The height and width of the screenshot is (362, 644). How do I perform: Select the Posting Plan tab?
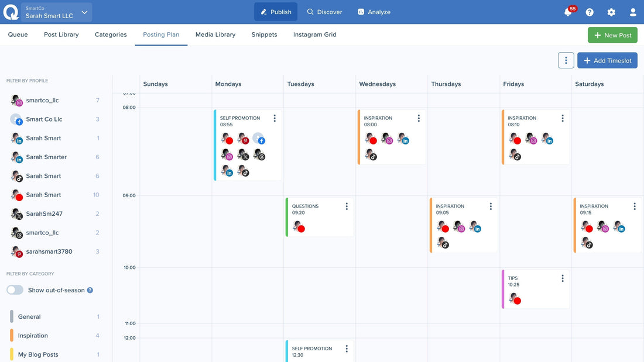161,35
